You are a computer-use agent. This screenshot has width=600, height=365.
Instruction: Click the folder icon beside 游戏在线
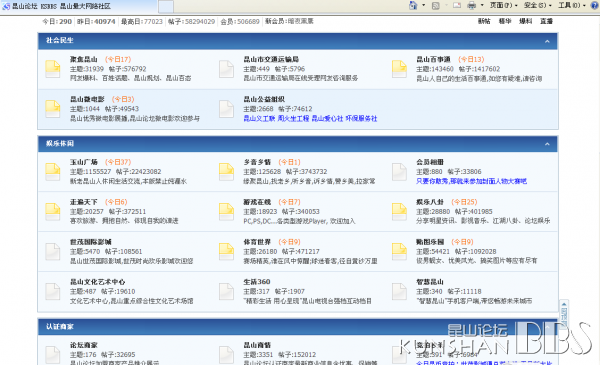(x=226, y=212)
